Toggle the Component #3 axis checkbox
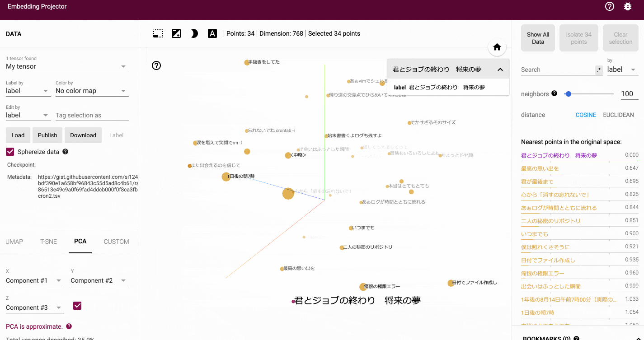The height and width of the screenshot is (340, 644). [x=77, y=306]
